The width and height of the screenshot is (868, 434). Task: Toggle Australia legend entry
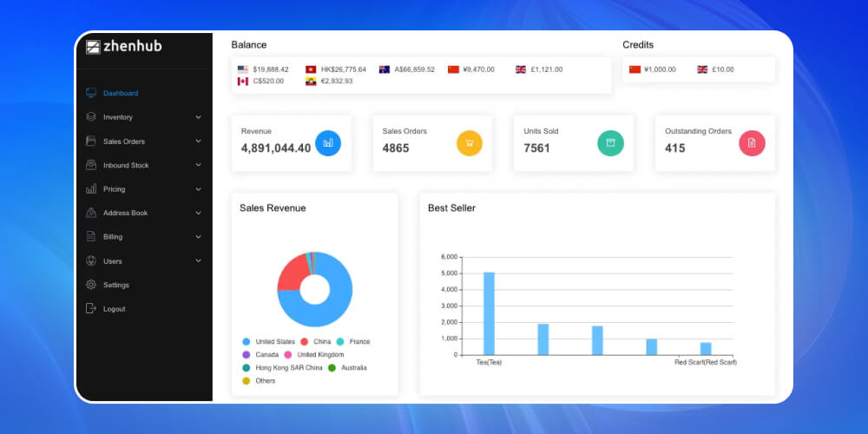click(348, 367)
